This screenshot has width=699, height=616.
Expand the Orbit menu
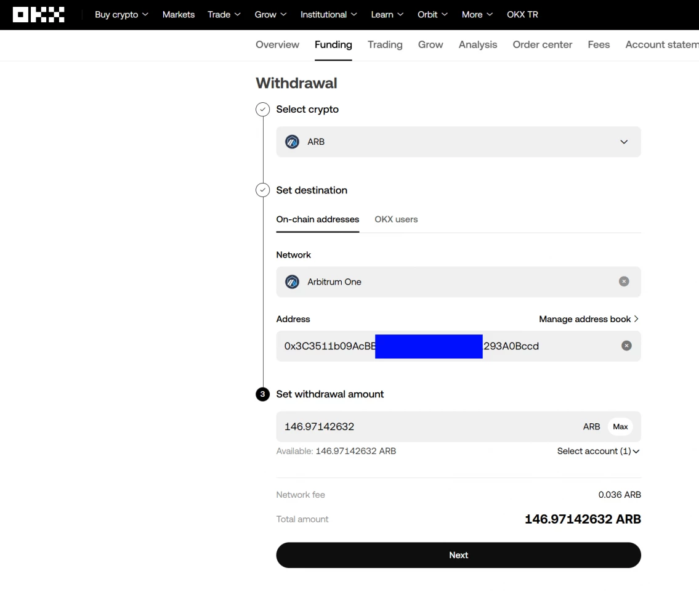pyautogui.click(x=432, y=14)
